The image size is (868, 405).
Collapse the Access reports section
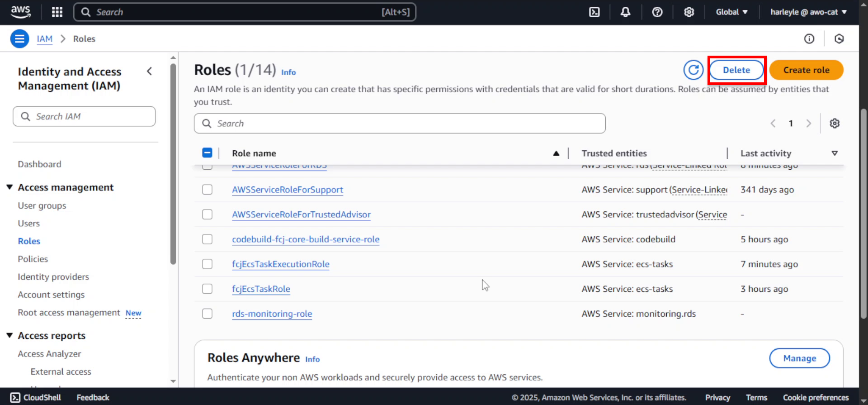(x=9, y=335)
